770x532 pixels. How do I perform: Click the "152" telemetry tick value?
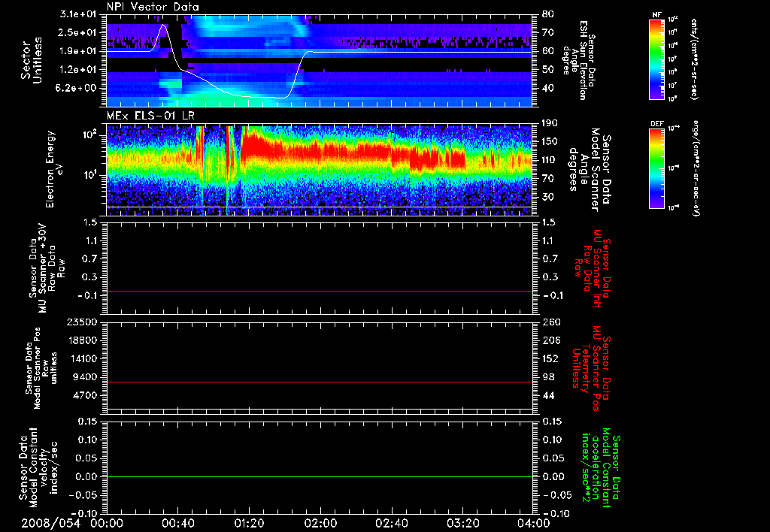click(550, 358)
